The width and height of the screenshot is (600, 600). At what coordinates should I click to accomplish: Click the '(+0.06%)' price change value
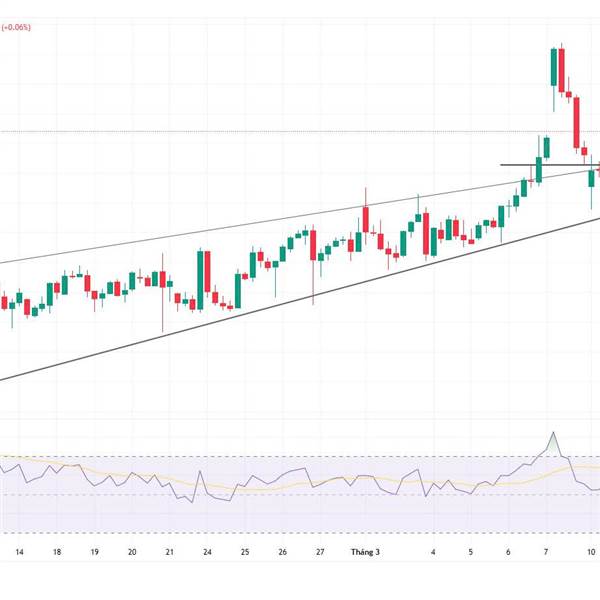coord(16,27)
